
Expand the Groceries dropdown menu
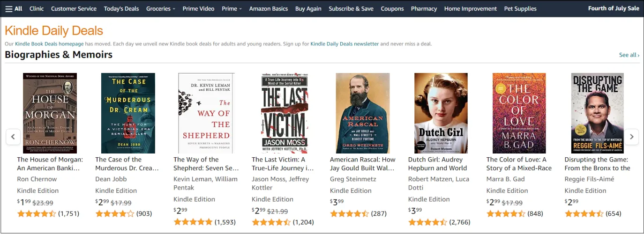[x=160, y=8]
